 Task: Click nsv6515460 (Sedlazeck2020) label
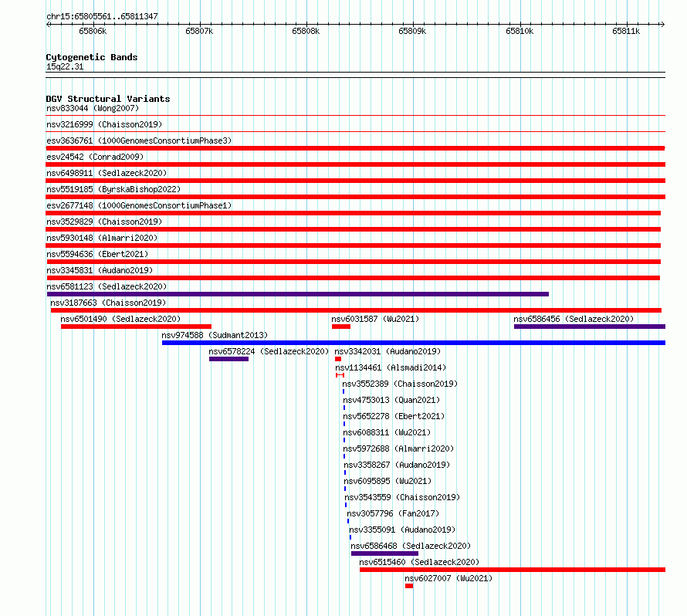tap(419, 562)
